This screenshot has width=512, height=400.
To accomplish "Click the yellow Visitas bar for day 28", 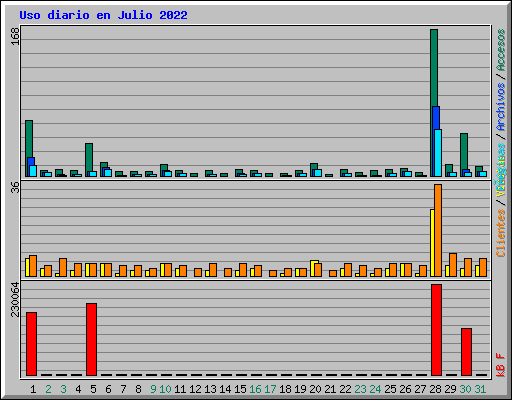I will [432, 243].
